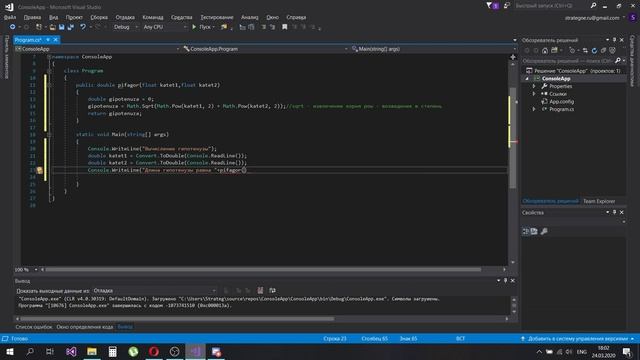Click the editor vertical scrollbar thumb
This screenshot has height=360, width=640.
point(513,138)
